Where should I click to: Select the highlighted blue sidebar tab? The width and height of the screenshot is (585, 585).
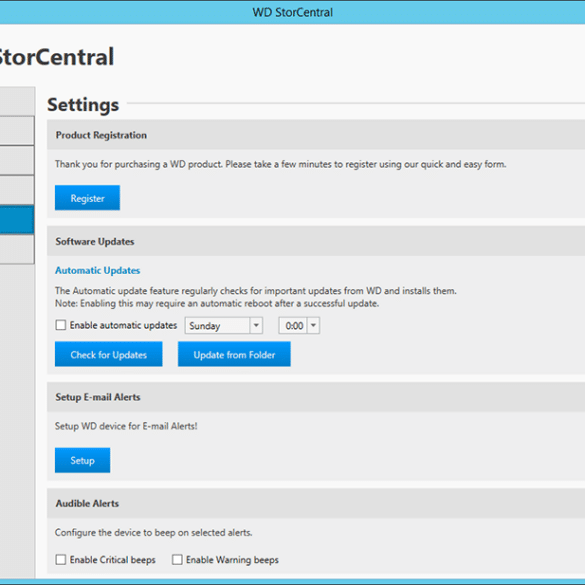point(17,219)
